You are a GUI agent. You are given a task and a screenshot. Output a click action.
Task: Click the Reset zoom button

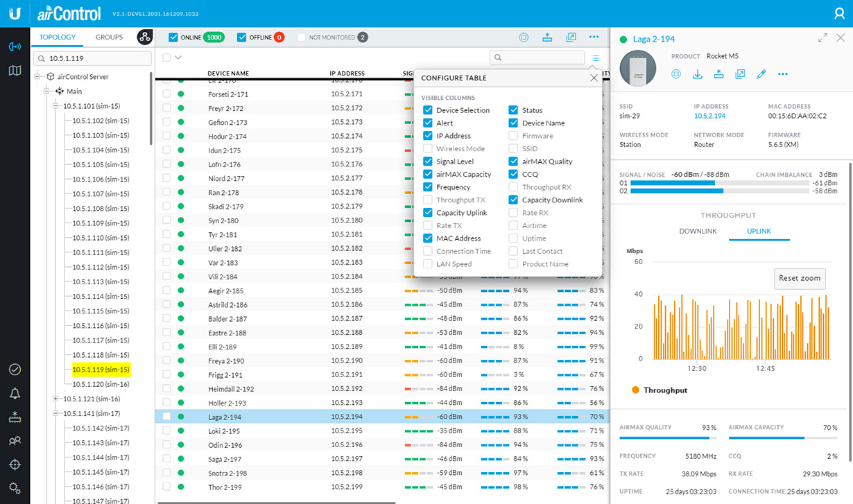800,279
